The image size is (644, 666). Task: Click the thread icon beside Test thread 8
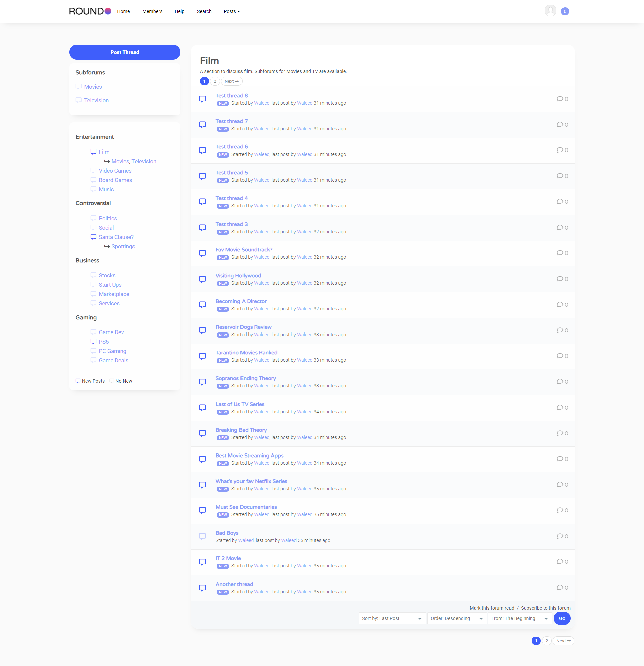(202, 99)
